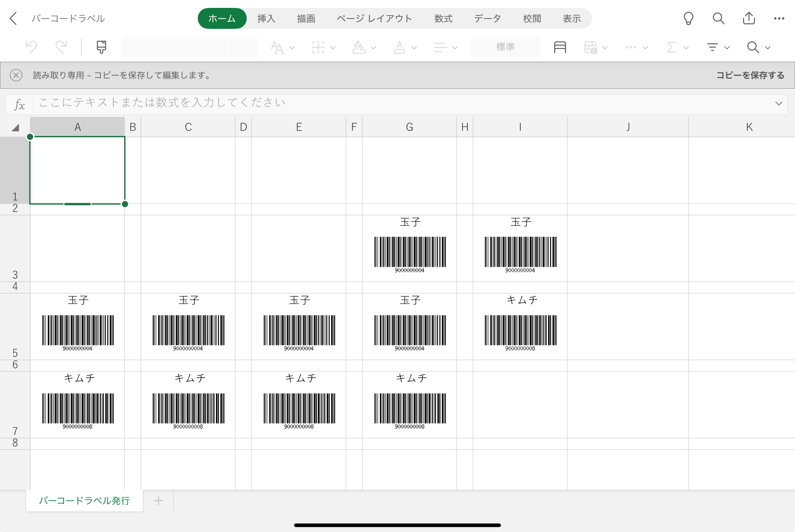Click the 玉子 barcode in cell I3
This screenshot has width=795, height=532.
[x=520, y=255]
